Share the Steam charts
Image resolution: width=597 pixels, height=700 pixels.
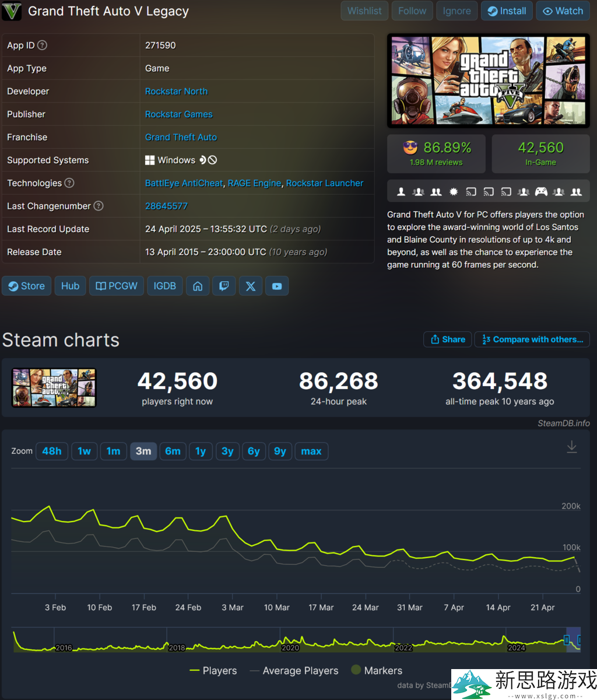(x=448, y=339)
